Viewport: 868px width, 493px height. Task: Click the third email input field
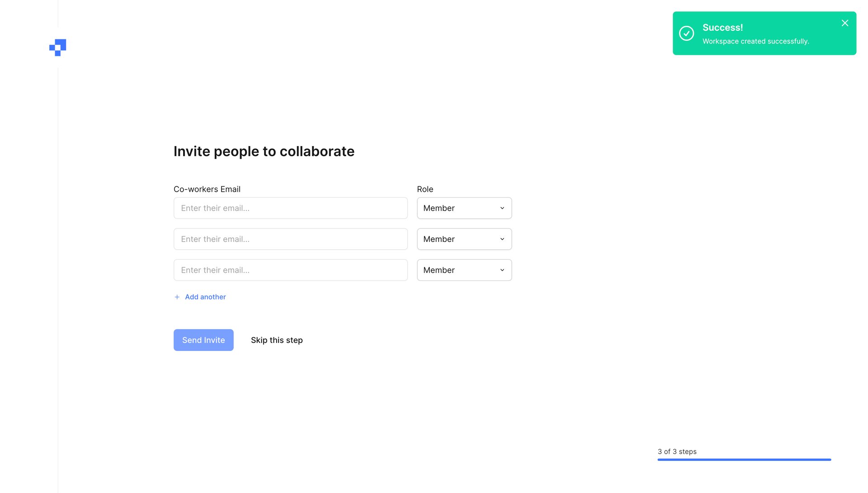pyautogui.click(x=291, y=270)
